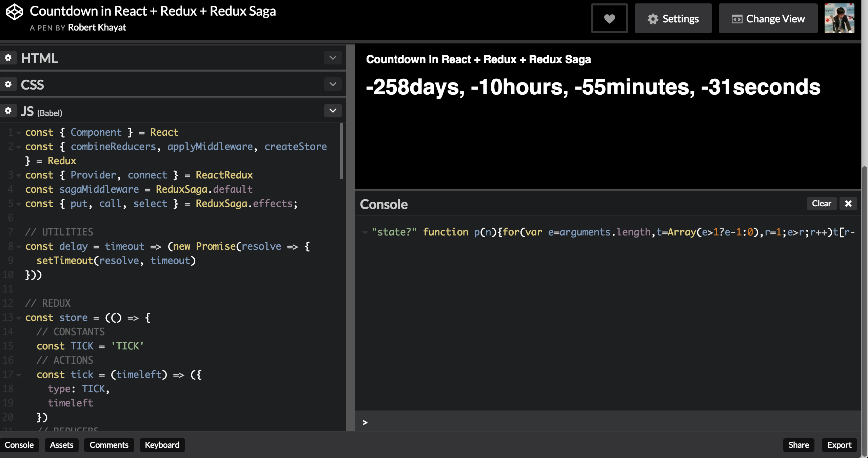Expand the console log entry arrow

[x=365, y=232]
